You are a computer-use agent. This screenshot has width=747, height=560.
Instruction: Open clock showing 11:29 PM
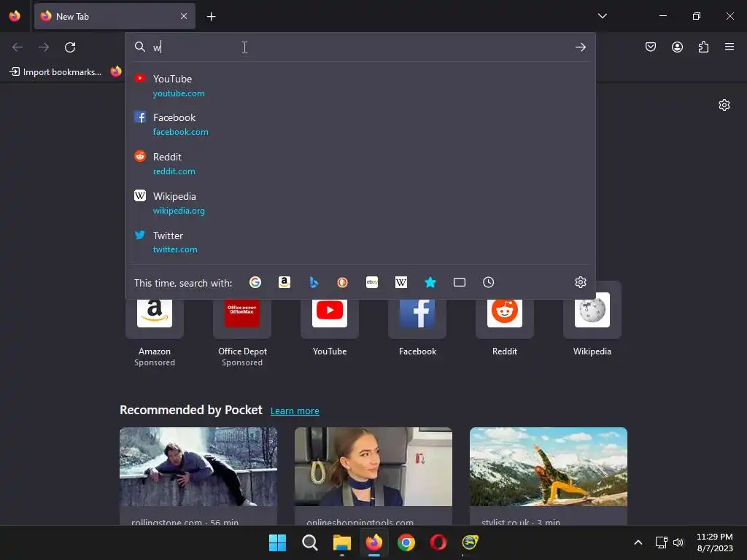click(x=715, y=542)
